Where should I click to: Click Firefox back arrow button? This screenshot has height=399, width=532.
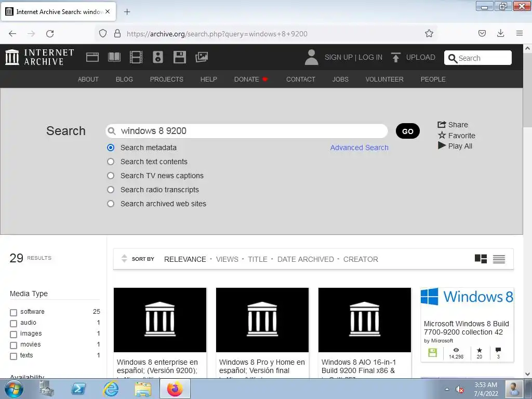[x=12, y=34]
